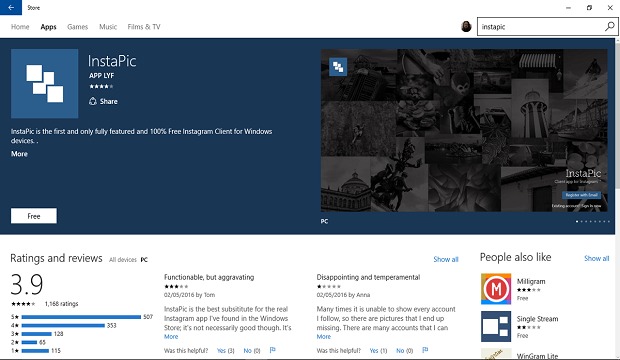This screenshot has height=360, width=620.
Task: Show all ratings and reviews
Action: (x=446, y=259)
